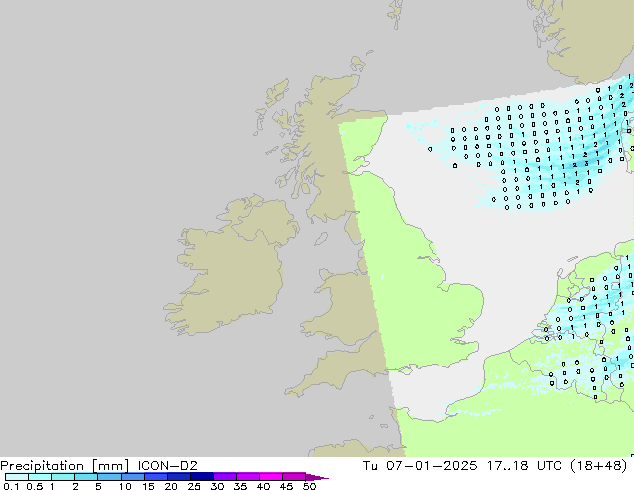This screenshot has height=490, width=634.
Task: Select the magenta swatch labeled 40
Action: [271, 477]
